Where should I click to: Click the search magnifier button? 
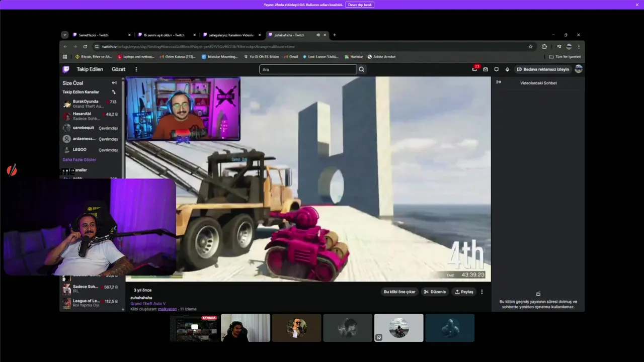(361, 69)
